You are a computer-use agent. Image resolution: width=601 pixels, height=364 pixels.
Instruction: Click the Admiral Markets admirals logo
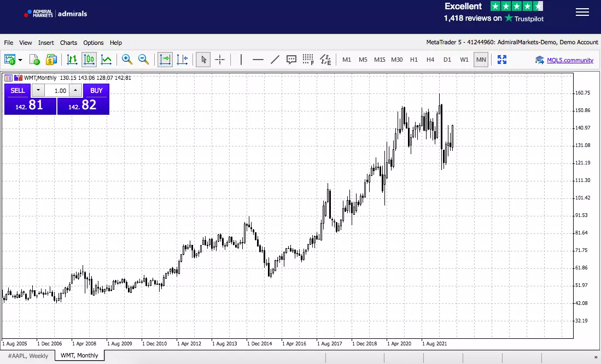click(56, 14)
